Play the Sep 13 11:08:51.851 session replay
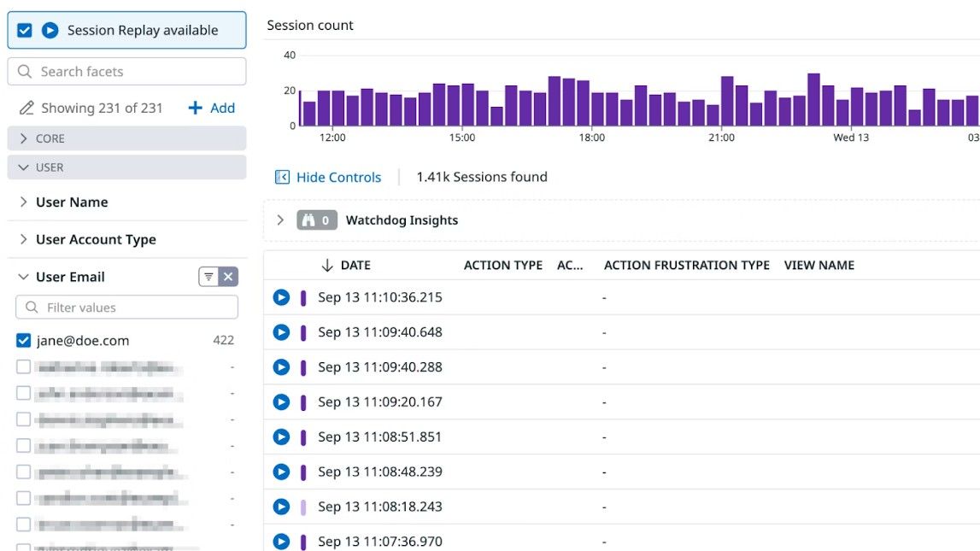Viewport: 980px width, 551px height. point(282,437)
